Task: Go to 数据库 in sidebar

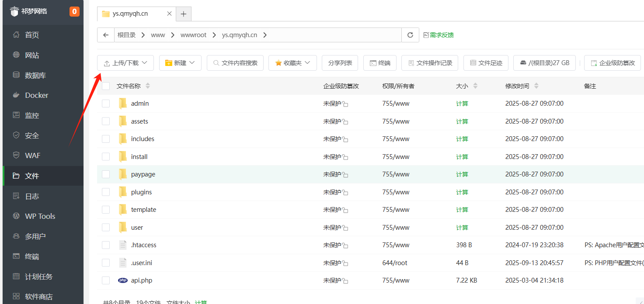Action: 35,75
